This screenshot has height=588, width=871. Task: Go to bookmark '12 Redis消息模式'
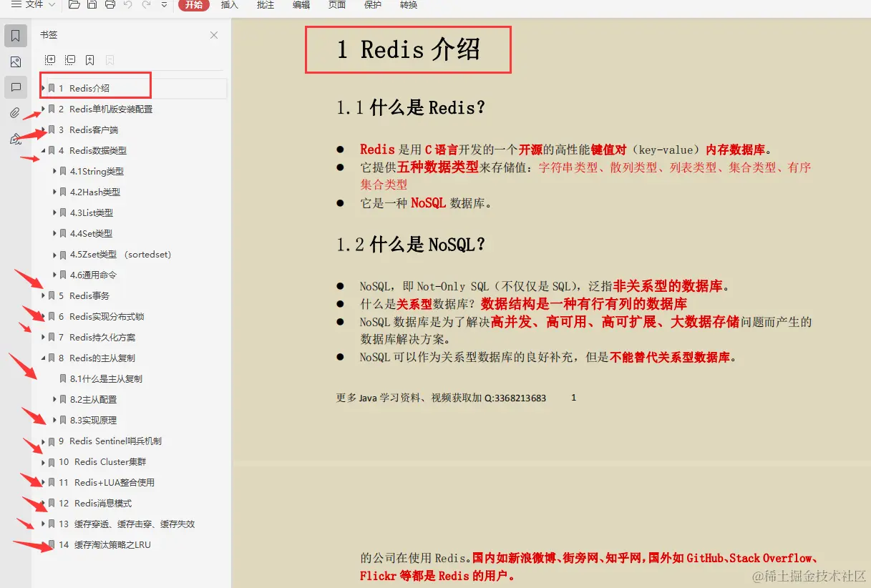[95, 503]
